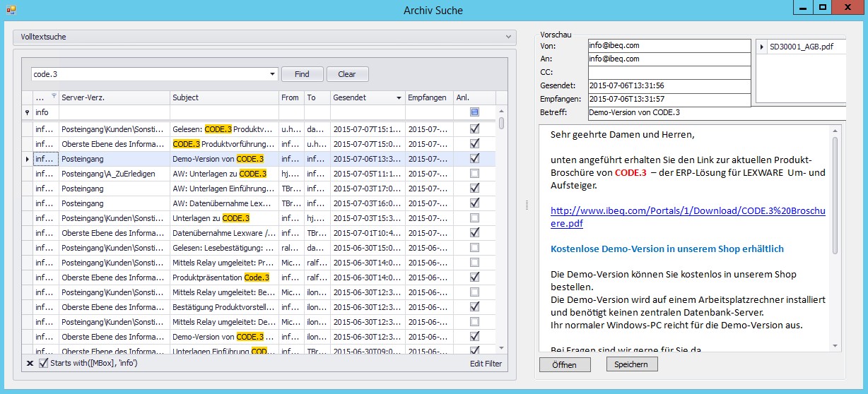
Task: Click the Find button
Action: point(303,74)
